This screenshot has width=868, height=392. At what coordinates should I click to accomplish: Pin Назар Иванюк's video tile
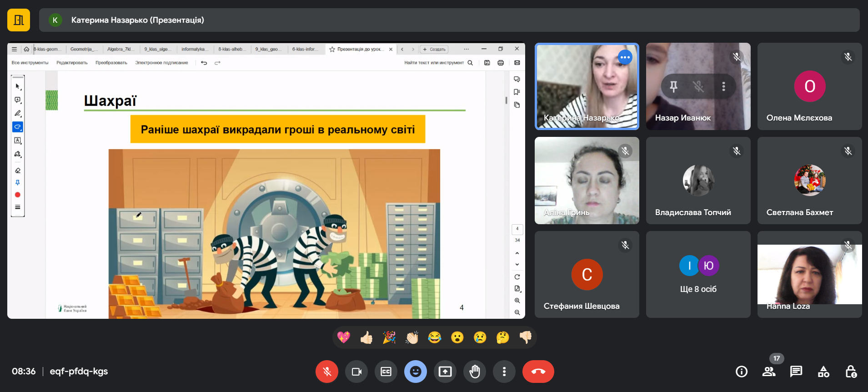[673, 86]
